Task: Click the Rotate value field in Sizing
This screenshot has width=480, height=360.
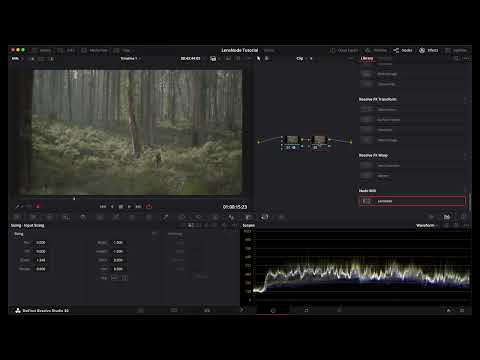Action: click(41, 269)
